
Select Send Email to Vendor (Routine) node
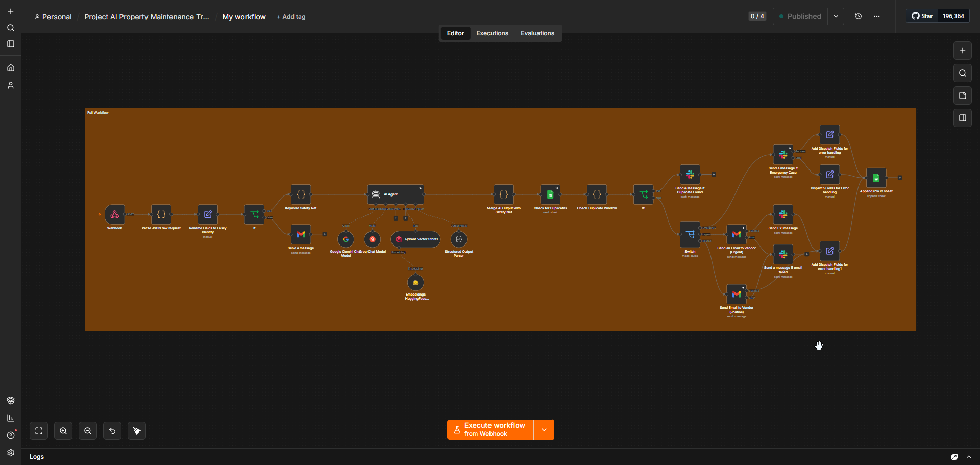coord(737,294)
